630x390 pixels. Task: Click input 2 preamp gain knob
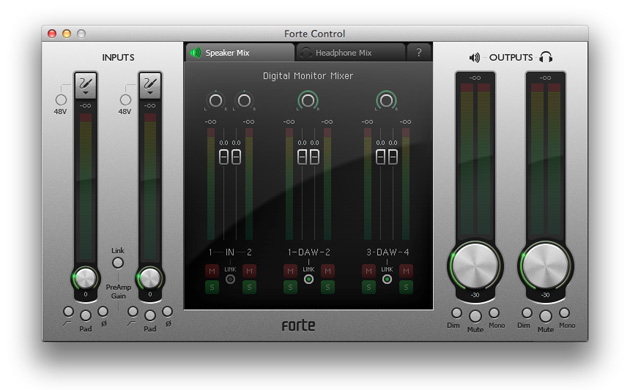coord(150,278)
